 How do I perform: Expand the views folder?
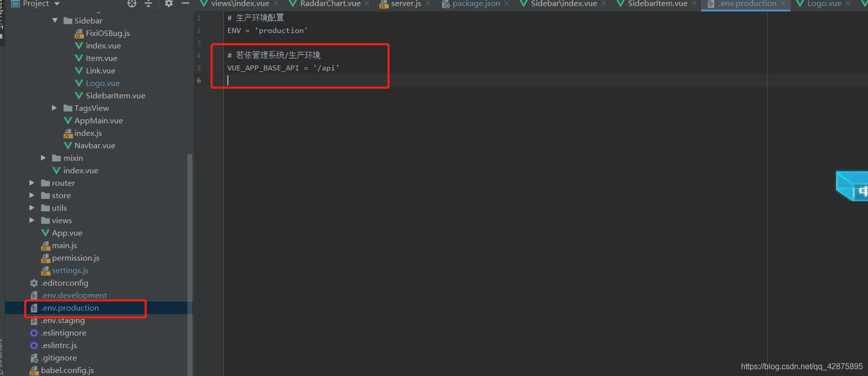[x=32, y=220]
